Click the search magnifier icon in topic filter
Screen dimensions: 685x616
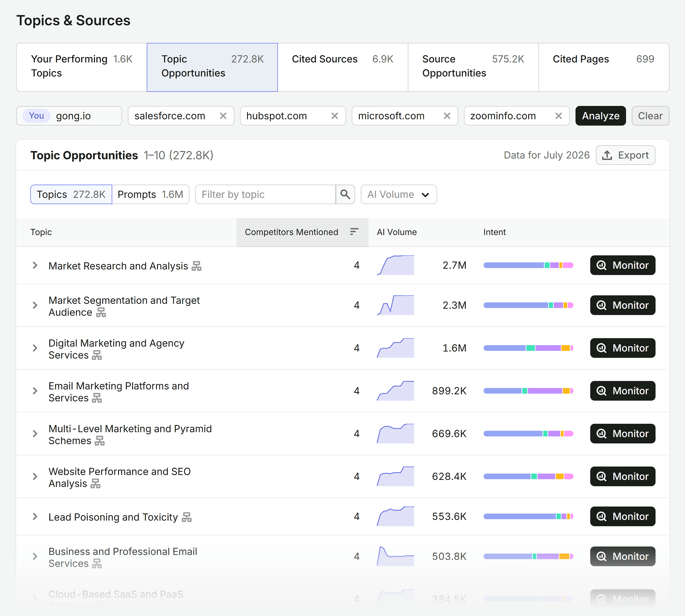(345, 194)
